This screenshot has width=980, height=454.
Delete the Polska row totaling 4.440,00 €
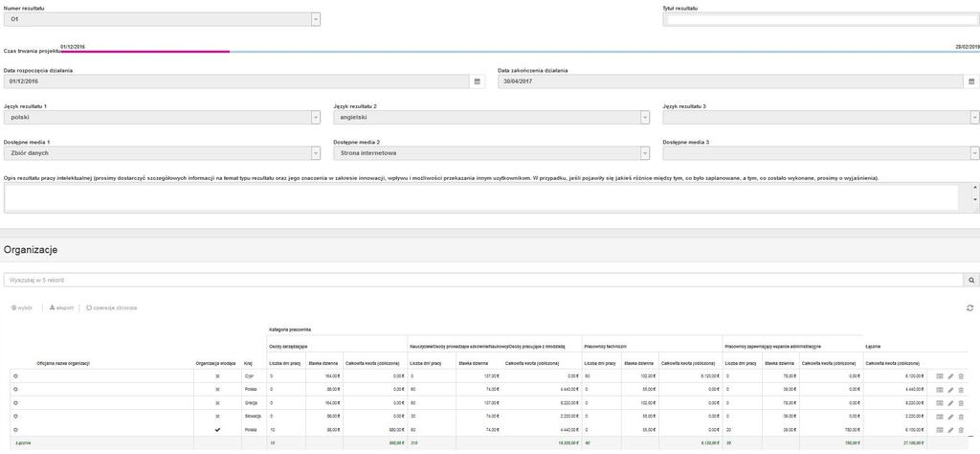coord(961,390)
